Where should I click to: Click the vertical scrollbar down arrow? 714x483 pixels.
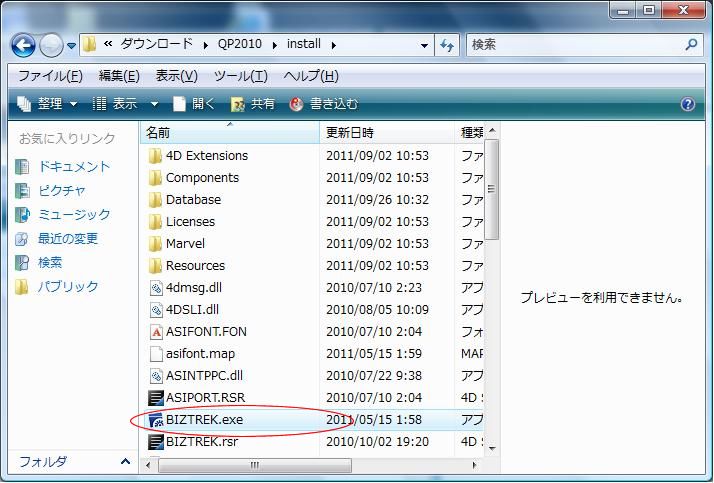click(492, 448)
